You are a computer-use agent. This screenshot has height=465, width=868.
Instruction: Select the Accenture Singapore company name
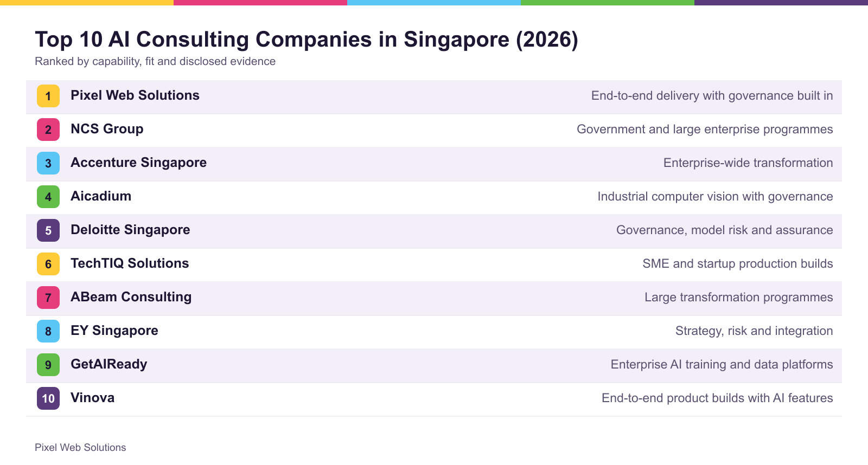pos(139,163)
